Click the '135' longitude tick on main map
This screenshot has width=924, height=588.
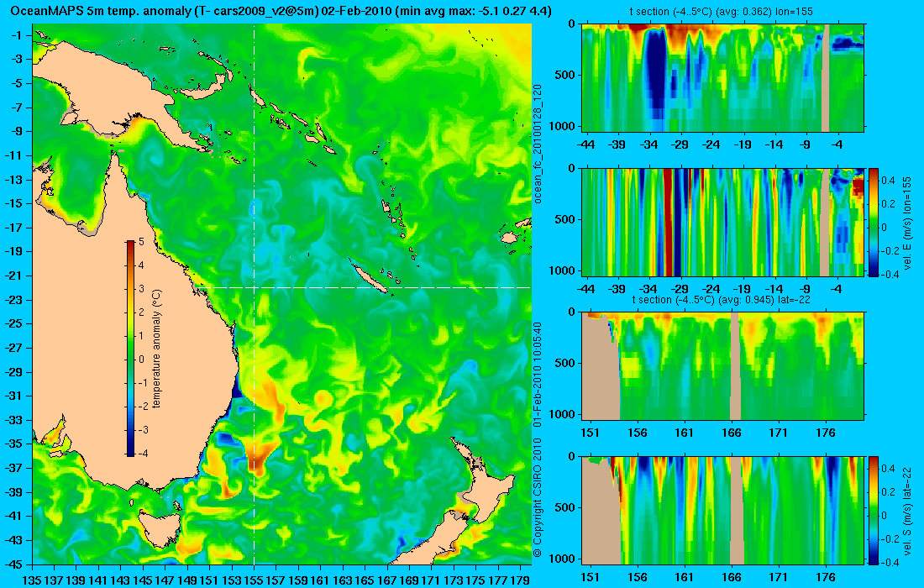click(x=32, y=580)
